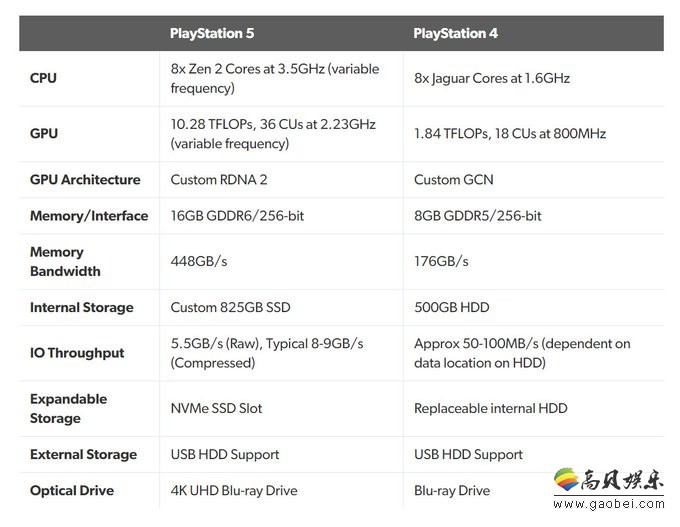Select the 8x Jaguar Cores cell
680x527 pixels.
[492, 78]
